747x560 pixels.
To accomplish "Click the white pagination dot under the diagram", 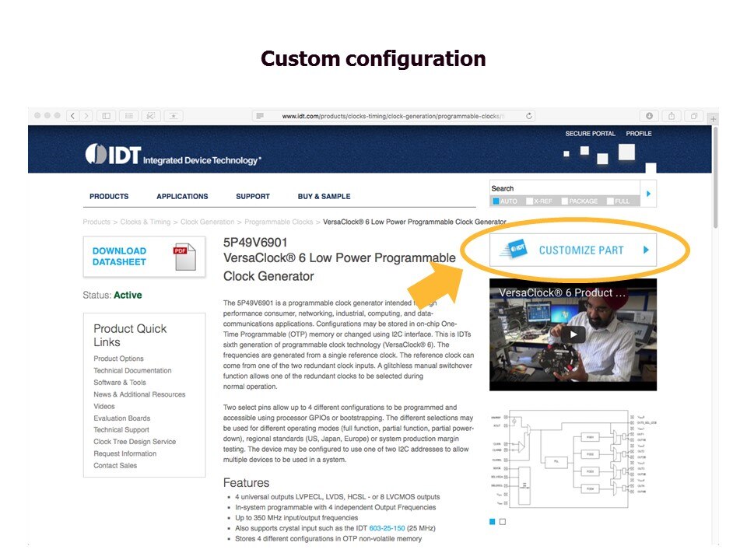I will [502, 521].
